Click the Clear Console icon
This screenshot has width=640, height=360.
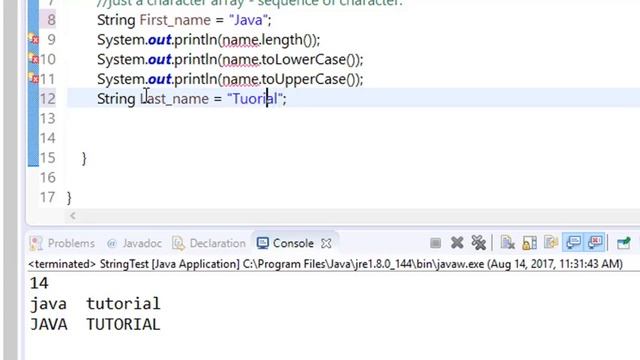pos(507,243)
